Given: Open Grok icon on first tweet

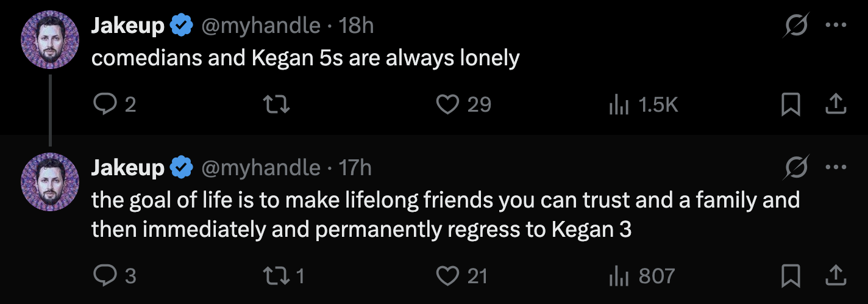Looking at the screenshot, I should (797, 26).
